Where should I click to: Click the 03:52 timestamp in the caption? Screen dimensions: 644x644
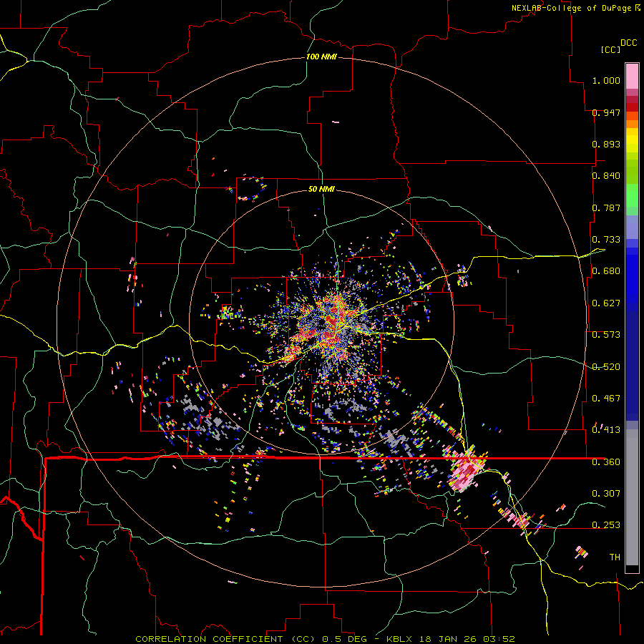pyautogui.click(x=499, y=639)
